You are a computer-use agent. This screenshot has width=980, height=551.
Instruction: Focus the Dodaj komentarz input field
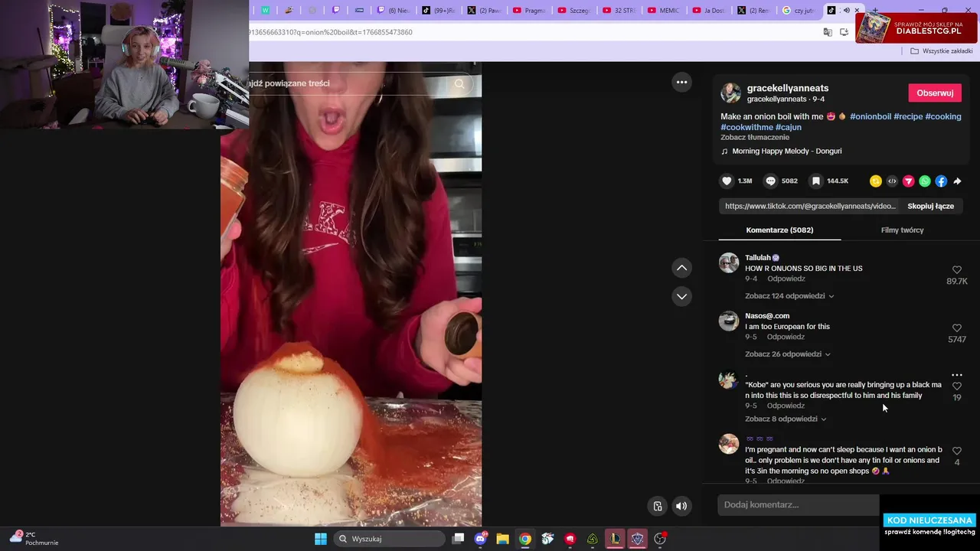[799, 505]
